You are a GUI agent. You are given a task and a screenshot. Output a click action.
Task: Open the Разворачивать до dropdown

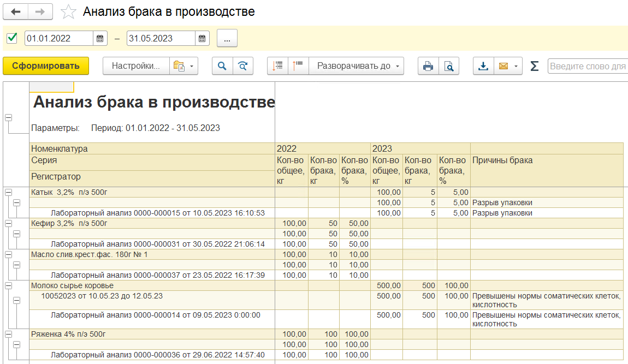pos(356,65)
